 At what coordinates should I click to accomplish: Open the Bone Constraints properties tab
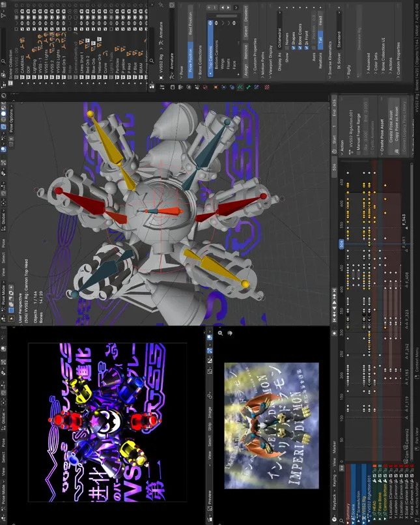(257, 87)
